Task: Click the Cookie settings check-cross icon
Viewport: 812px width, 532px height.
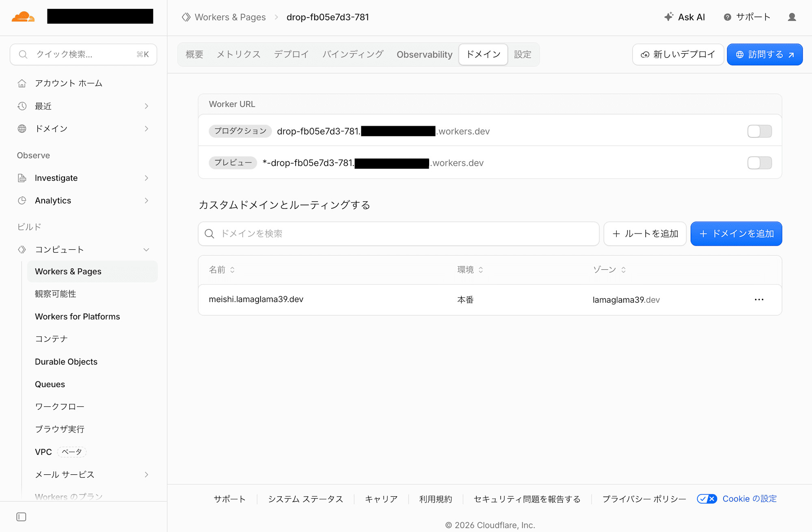Action: [x=707, y=499]
